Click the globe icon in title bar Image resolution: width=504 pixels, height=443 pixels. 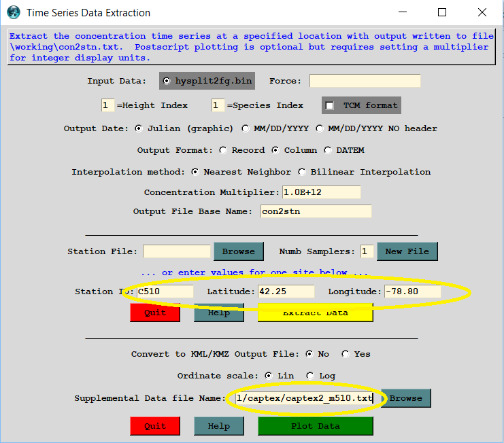click(x=13, y=12)
